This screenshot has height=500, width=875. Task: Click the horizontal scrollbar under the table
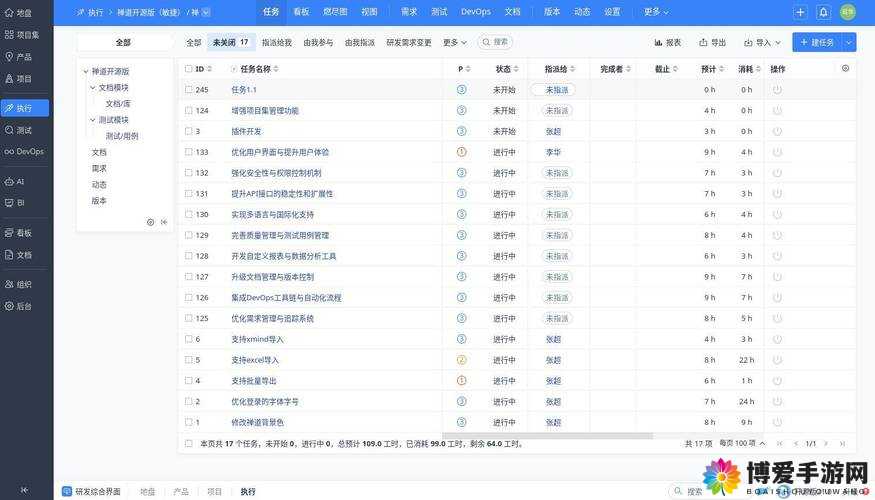(547, 436)
